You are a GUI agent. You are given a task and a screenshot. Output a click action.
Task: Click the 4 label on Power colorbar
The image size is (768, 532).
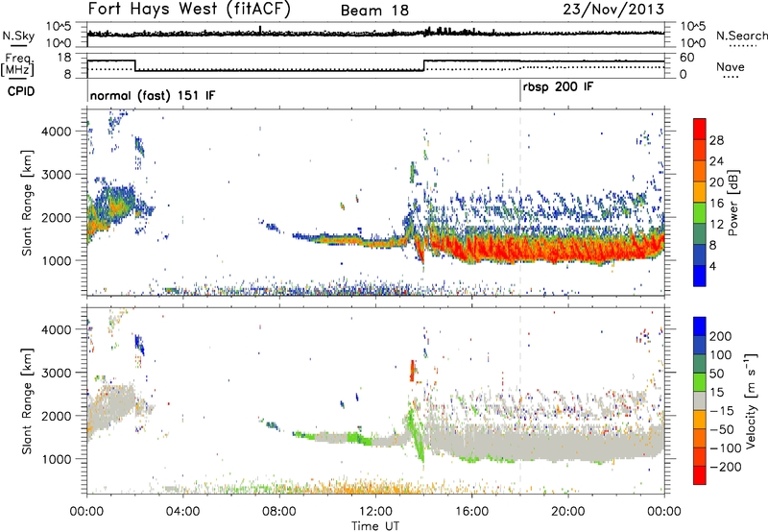(713, 266)
